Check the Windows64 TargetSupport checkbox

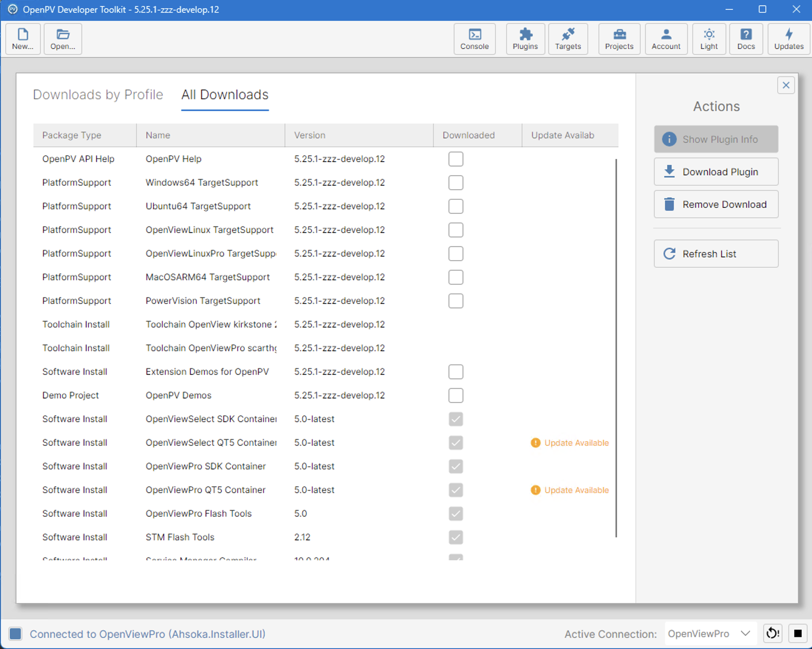tap(456, 183)
